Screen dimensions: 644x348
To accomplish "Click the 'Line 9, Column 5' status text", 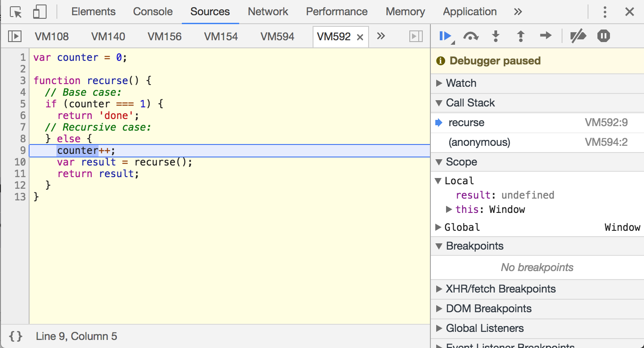I will 77,336.
